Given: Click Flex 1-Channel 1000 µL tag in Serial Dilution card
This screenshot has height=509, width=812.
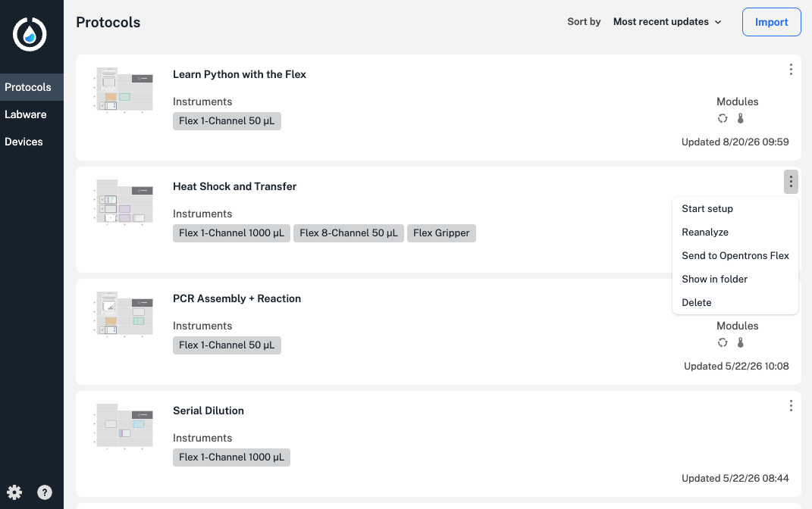Looking at the screenshot, I should click(231, 457).
